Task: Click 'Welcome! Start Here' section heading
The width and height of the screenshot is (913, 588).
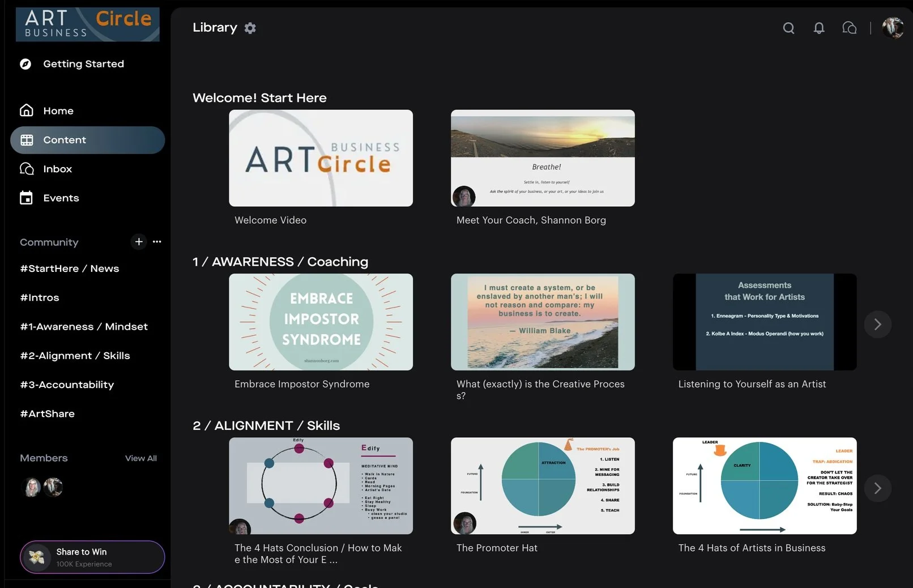Action: (x=259, y=98)
